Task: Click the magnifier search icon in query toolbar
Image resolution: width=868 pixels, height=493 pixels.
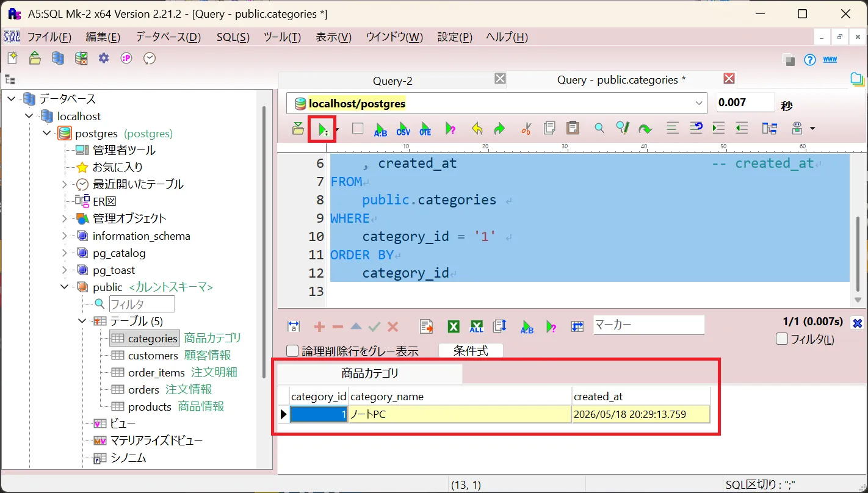Action: pyautogui.click(x=599, y=128)
